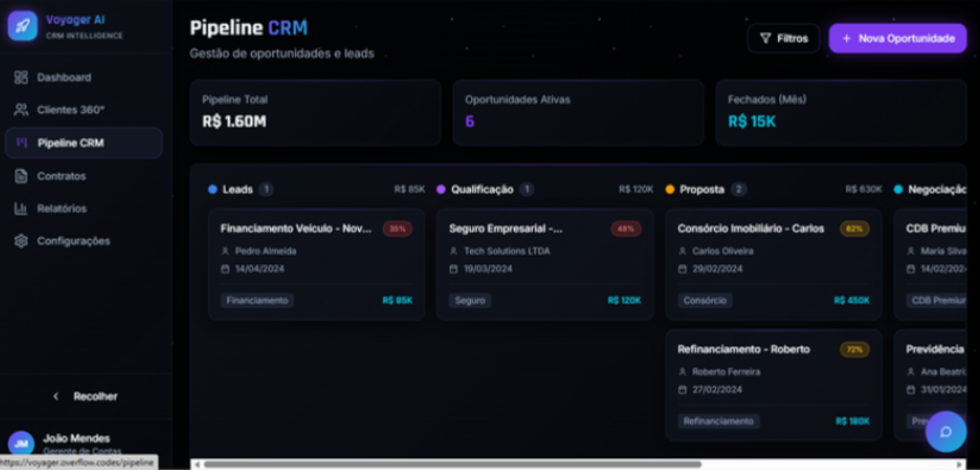Click the purple Qualificação column dot

coord(441,189)
